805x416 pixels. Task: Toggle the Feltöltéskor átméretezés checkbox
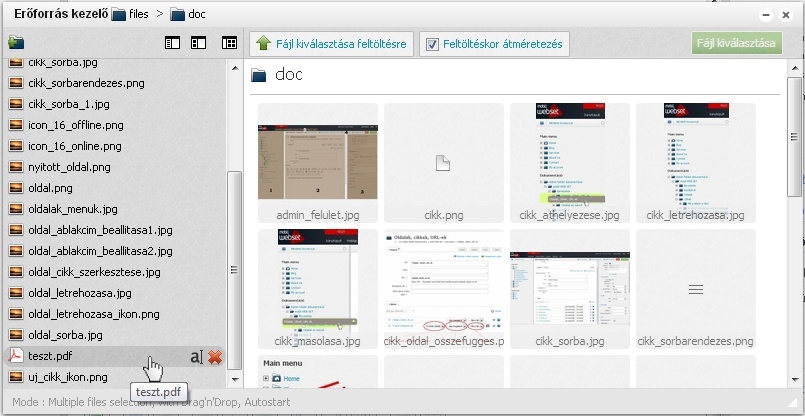click(x=432, y=44)
